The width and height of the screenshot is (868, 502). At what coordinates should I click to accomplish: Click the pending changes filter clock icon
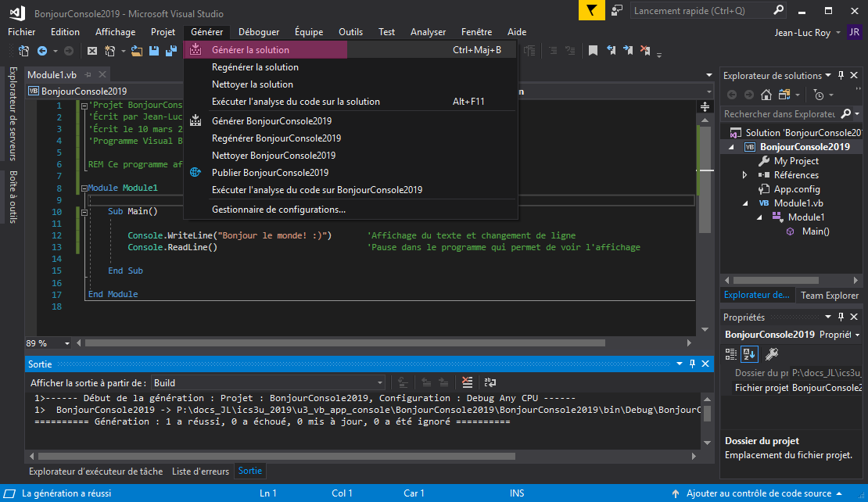[x=820, y=95]
